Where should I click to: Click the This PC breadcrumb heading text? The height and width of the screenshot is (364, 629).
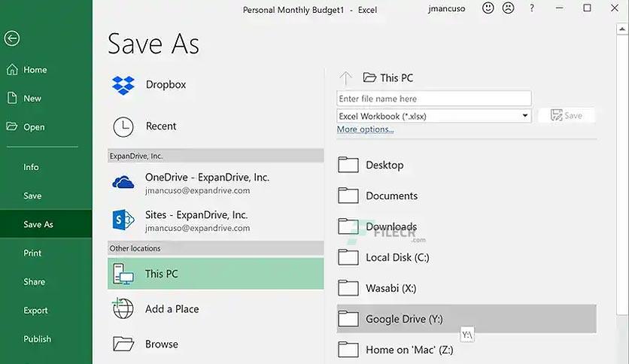[397, 77]
